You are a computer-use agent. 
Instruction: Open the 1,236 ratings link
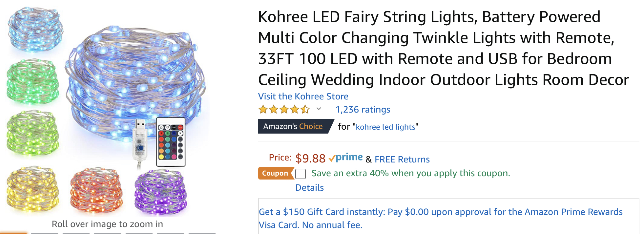coord(363,110)
